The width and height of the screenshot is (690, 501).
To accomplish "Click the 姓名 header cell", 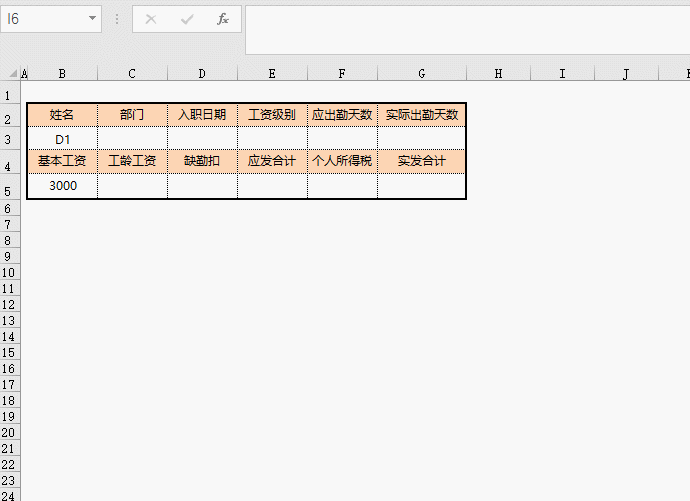I will (62, 115).
